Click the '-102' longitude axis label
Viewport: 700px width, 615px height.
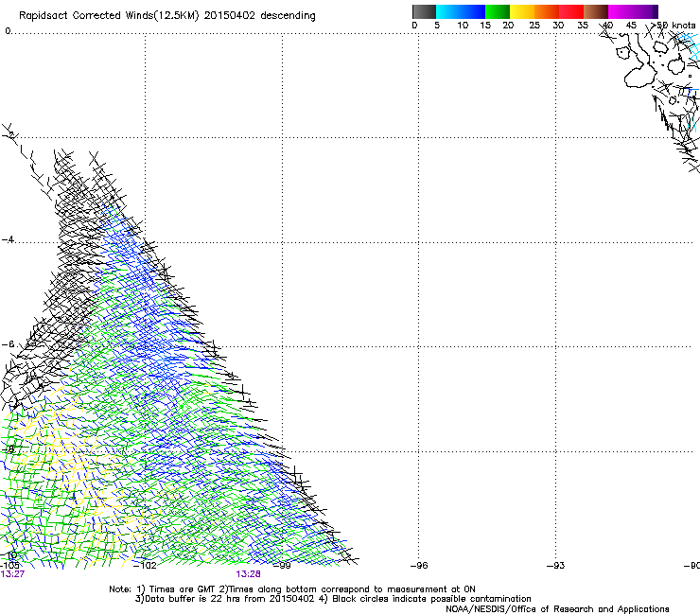click(145, 566)
